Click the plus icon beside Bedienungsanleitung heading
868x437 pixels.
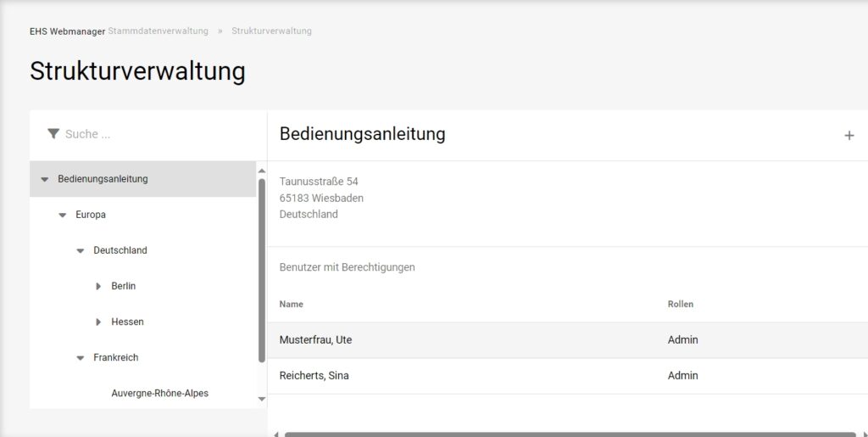click(x=849, y=135)
